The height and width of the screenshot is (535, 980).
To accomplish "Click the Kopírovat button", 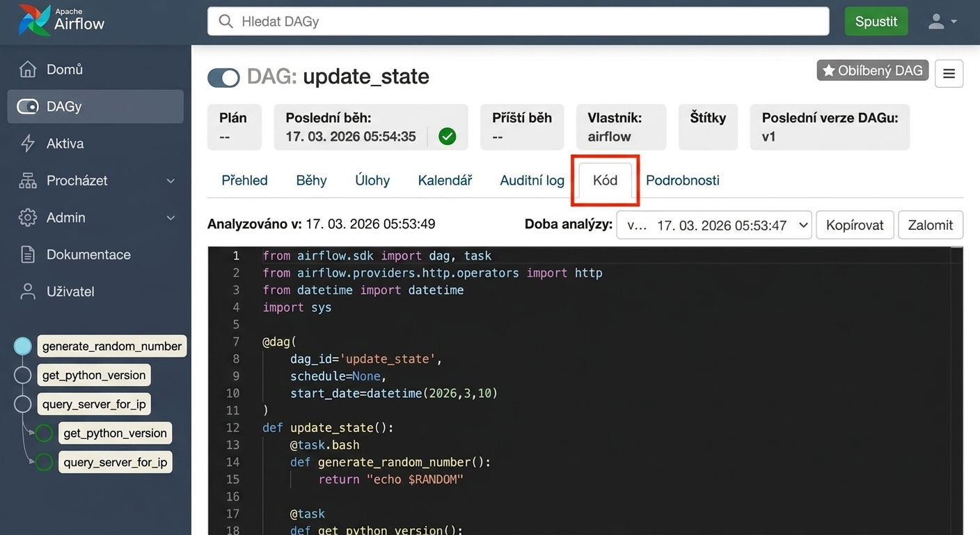I will [855, 225].
